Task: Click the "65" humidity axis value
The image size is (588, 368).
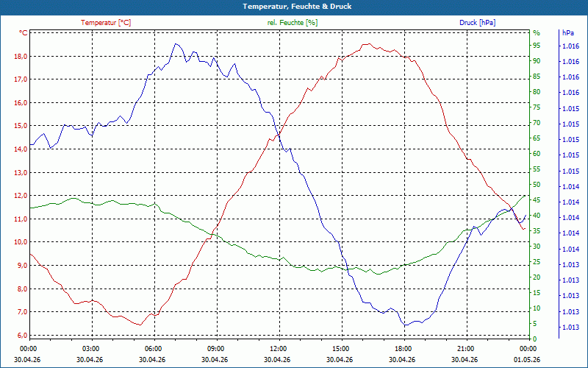Action: click(x=537, y=138)
